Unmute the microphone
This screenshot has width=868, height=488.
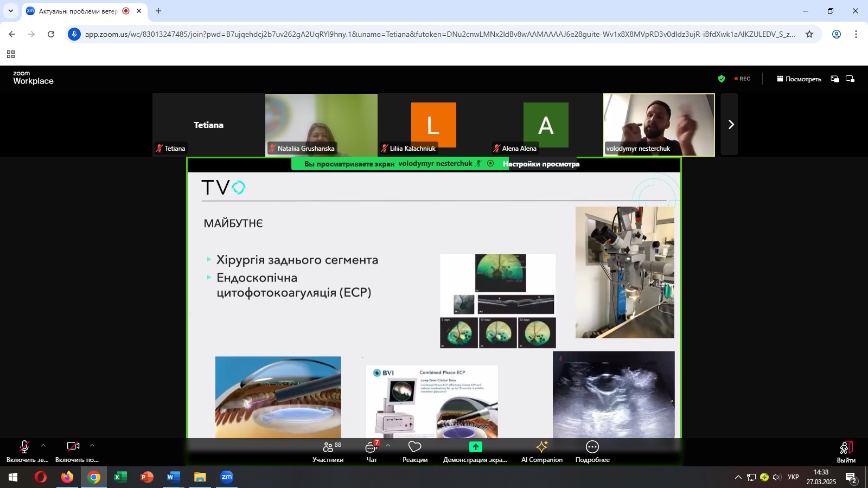[x=24, y=451]
